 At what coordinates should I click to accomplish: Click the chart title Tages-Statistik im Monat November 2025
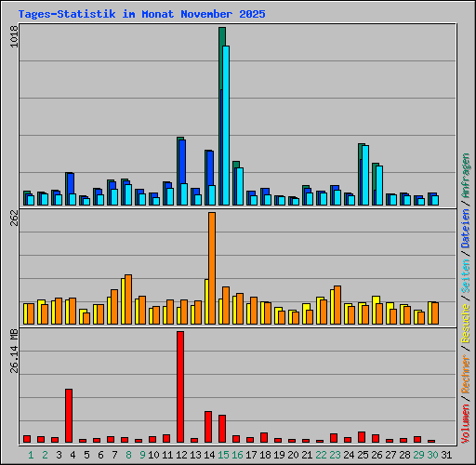(x=141, y=14)
